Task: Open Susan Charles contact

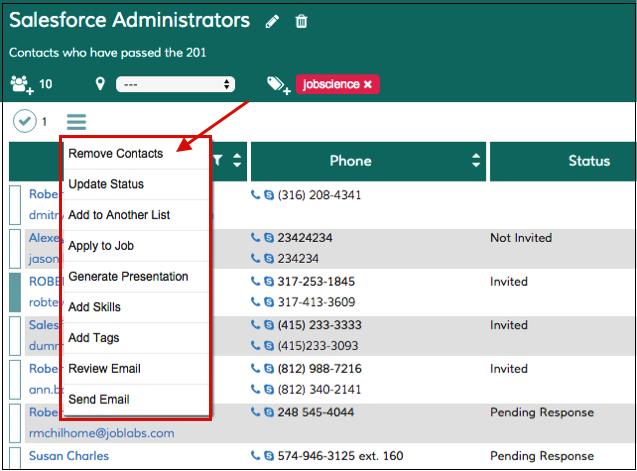Action: (x=69, y=456)
